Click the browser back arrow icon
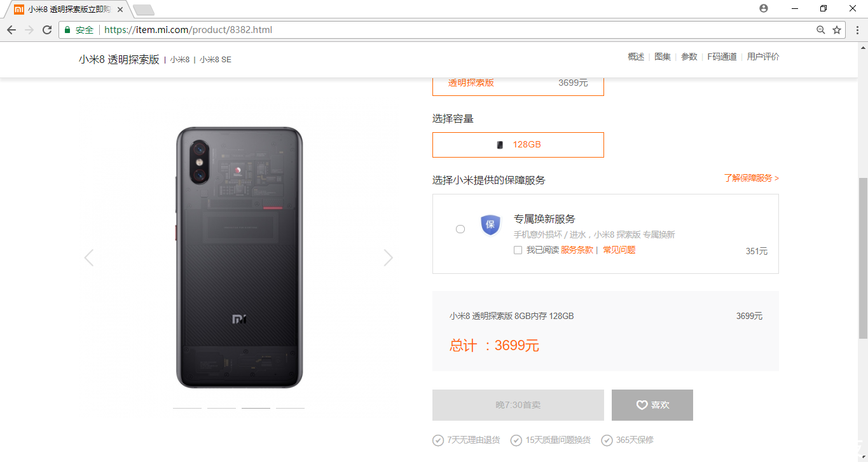 click(11, 30)
